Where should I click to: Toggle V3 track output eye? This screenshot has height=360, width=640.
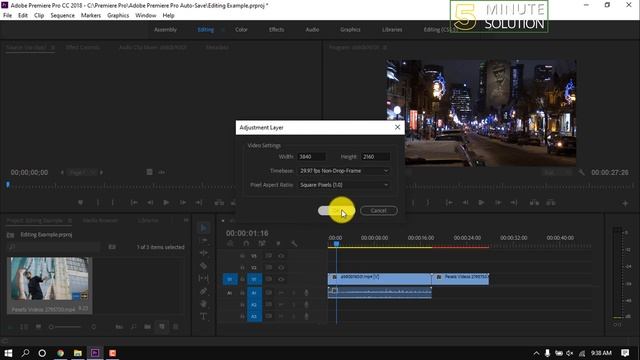[x=281, y=256]
